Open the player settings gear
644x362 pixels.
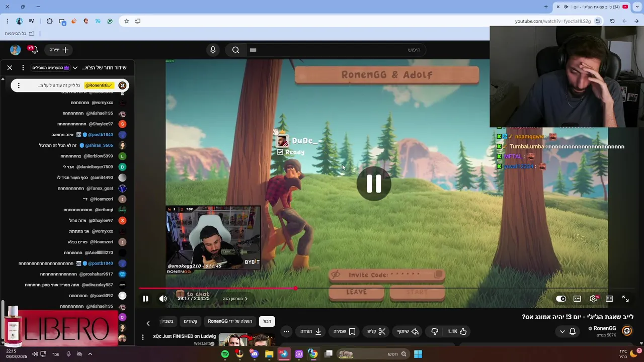[x=594, y=299]
